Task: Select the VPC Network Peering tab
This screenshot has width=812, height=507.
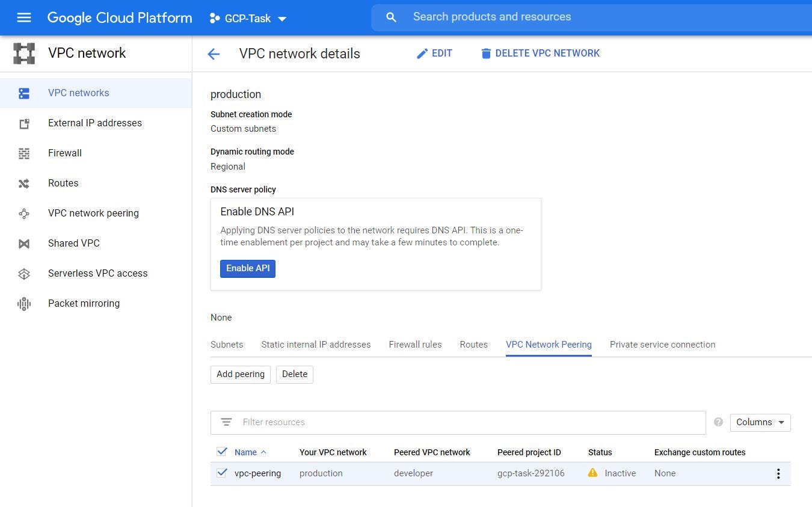Action: (x=549, y=345)
